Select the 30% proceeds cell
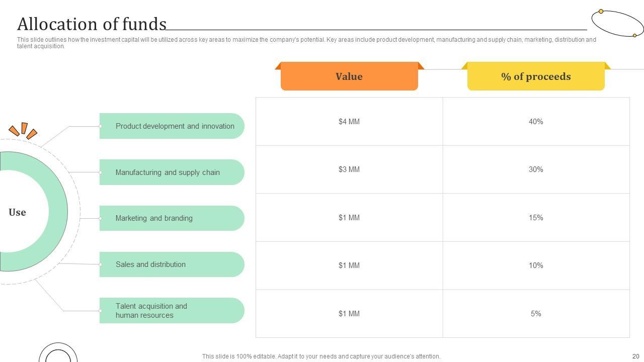This screenshot has height=362, width=644. [x=536, y=169]
